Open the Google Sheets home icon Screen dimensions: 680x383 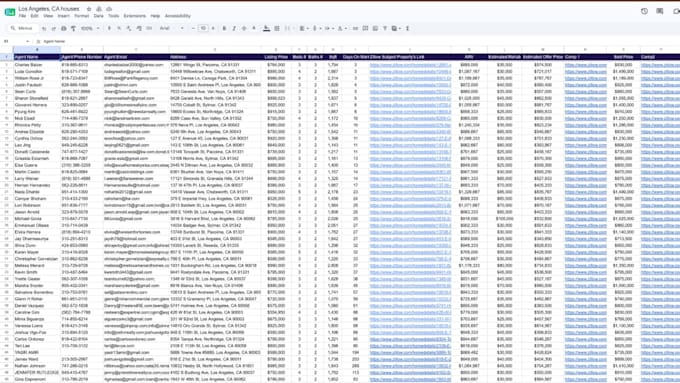pos(10,12)
